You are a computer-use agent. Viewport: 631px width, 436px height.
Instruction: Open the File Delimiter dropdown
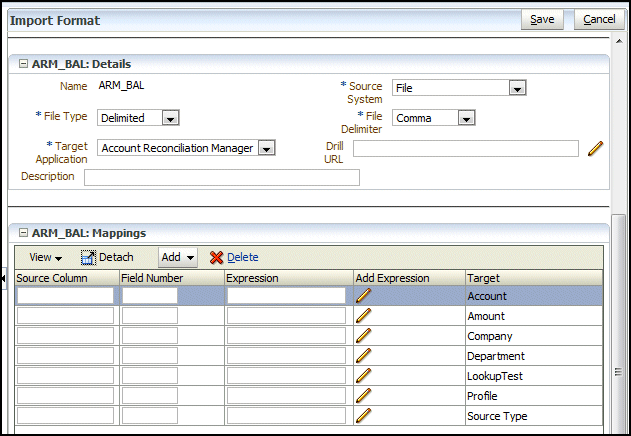pos(466,118)
